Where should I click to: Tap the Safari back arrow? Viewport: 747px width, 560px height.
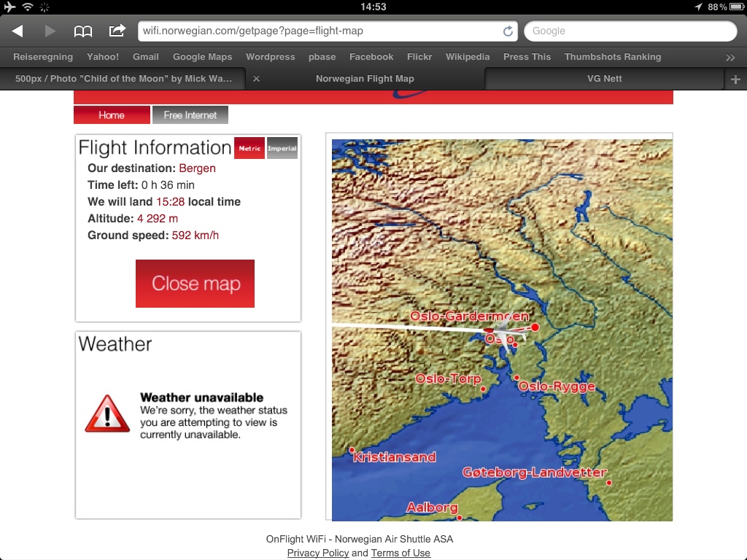18,31
